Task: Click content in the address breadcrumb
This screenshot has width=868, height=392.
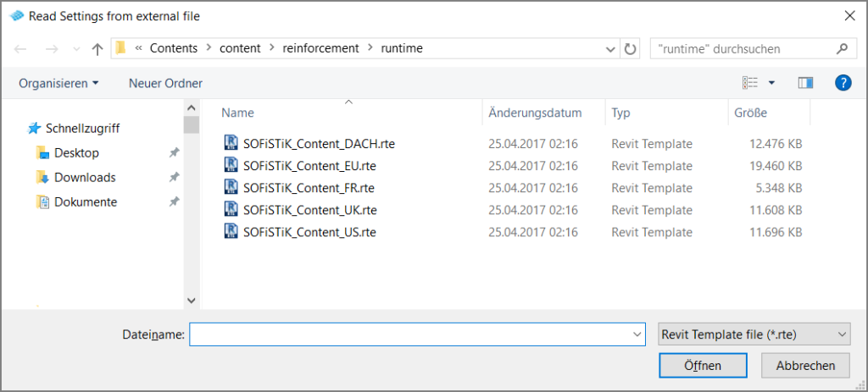Action: 240,48
